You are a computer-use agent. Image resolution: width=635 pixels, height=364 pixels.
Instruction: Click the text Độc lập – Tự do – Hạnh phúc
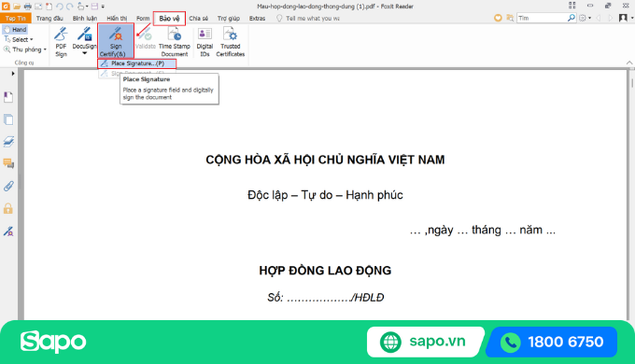[325, 195]
